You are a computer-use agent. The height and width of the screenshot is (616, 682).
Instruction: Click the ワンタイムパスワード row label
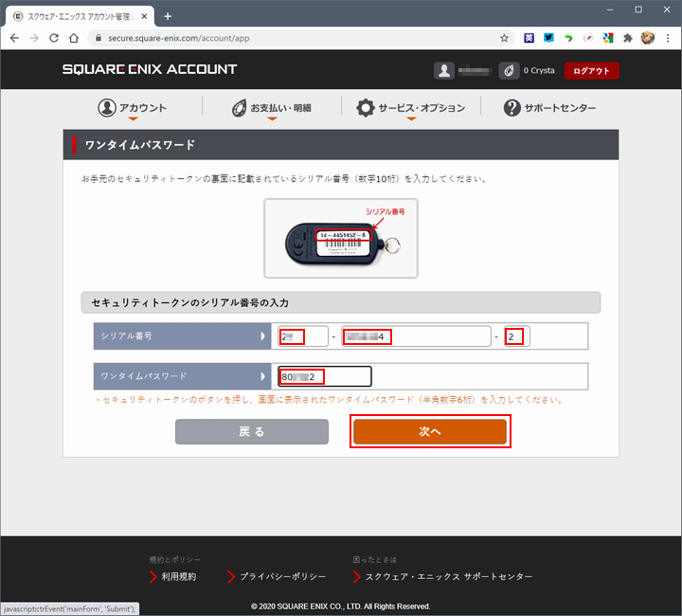coord(182,376)
